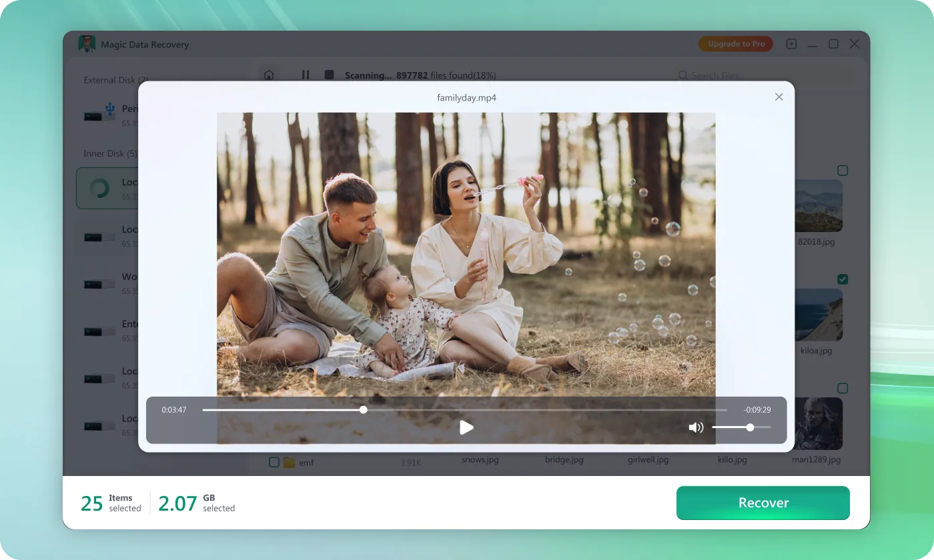The image size is (934, 560).
Task: Close the familyday.mp4 preview dialog
Action: (x=779, y=97)
